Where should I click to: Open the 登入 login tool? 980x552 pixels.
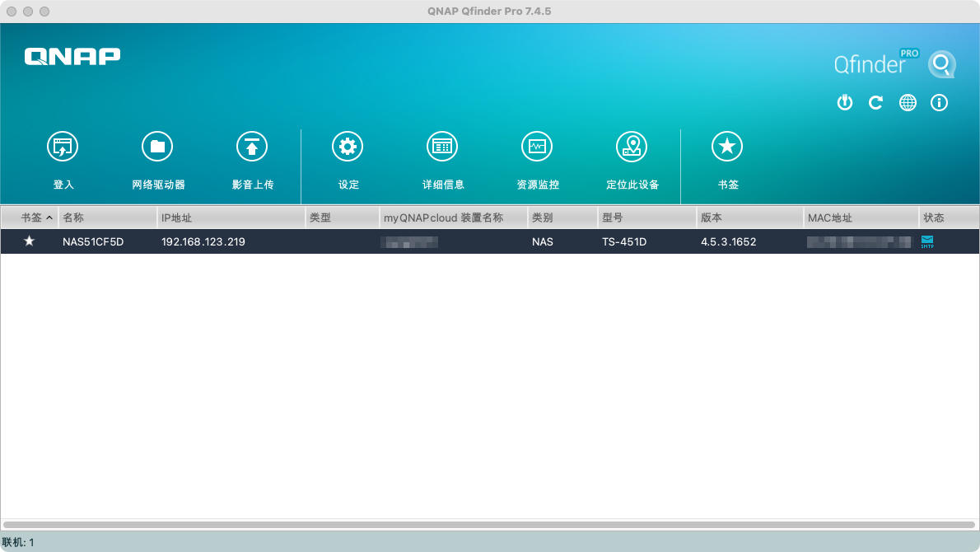pos(63,146)
